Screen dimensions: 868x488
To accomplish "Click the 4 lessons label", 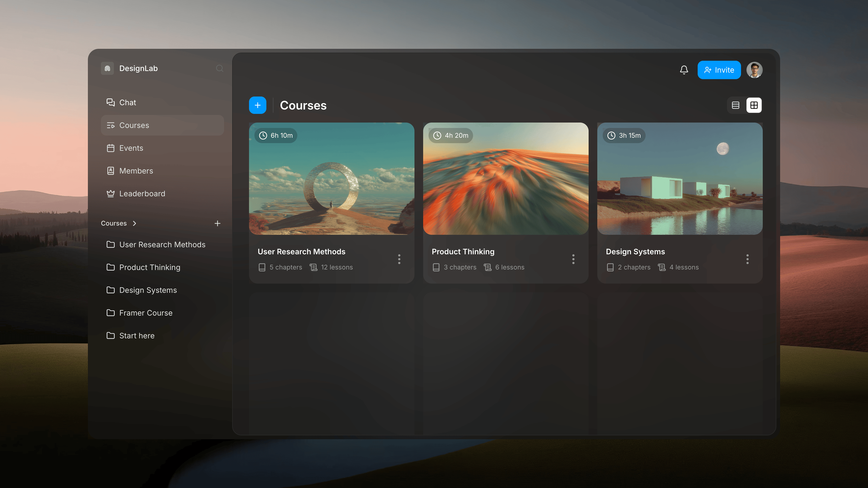I will click(x=678, y=267).
